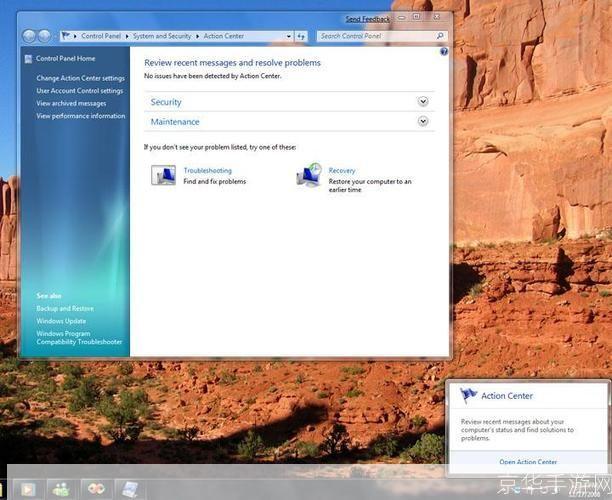
Task: Maximize the Action Center window
Action: click(x=417, y=17)
